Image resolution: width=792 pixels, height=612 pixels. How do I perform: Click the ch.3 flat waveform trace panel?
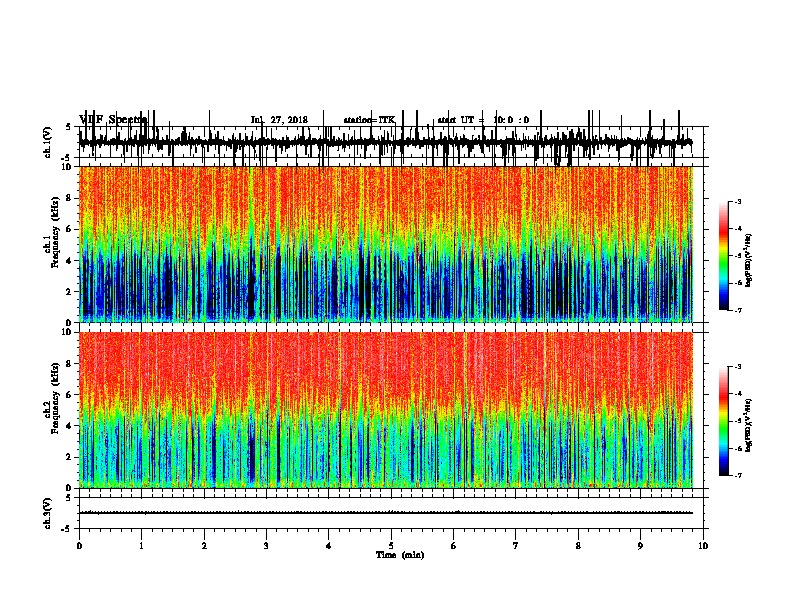391,513
